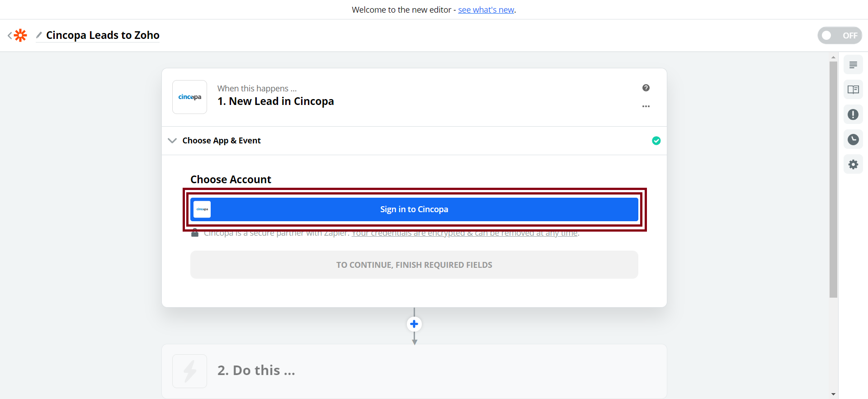Open the credentials are encrypted link
The height and width of the screenshot is (399, 868).
pyautogui.click(x=465, y=234)
